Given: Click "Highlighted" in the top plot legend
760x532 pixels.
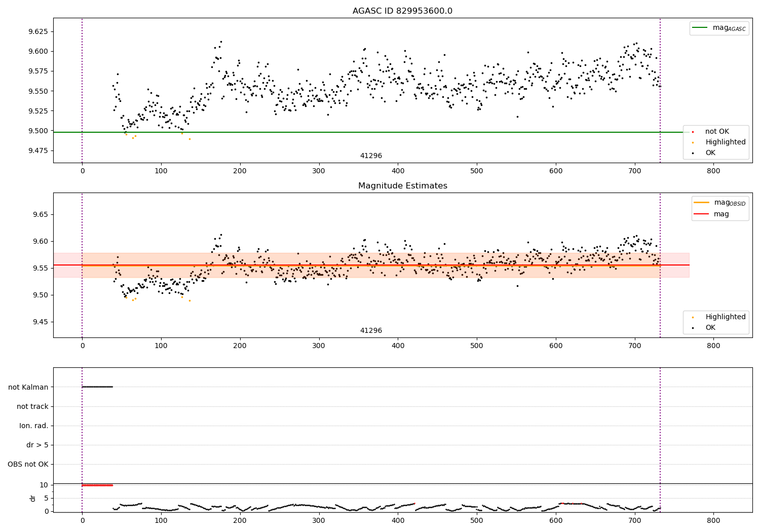Looking at the screenshot, I should coord(726,142).
